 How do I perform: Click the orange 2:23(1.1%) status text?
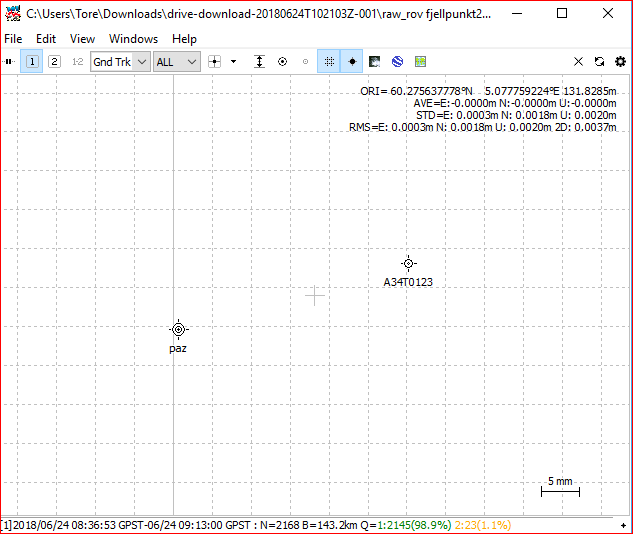(x=483, y=525)
